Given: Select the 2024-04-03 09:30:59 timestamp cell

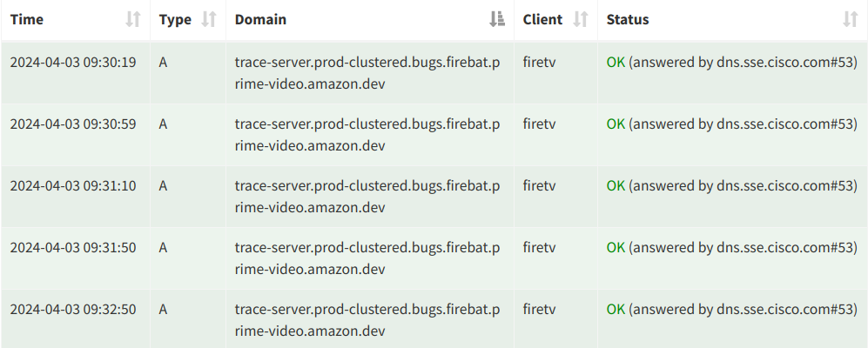Looking at the screenshot, I should click(x=73, y=124).
